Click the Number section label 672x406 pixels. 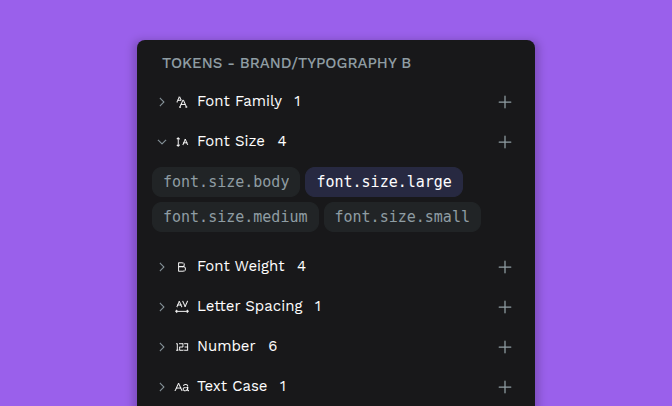(226, 347)
